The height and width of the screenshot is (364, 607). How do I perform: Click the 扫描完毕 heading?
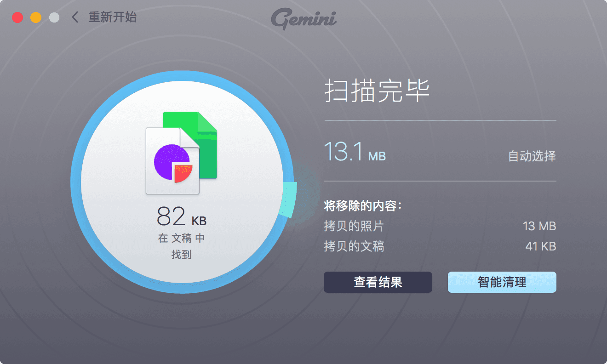pyautogui.click(x=377, y=91)
